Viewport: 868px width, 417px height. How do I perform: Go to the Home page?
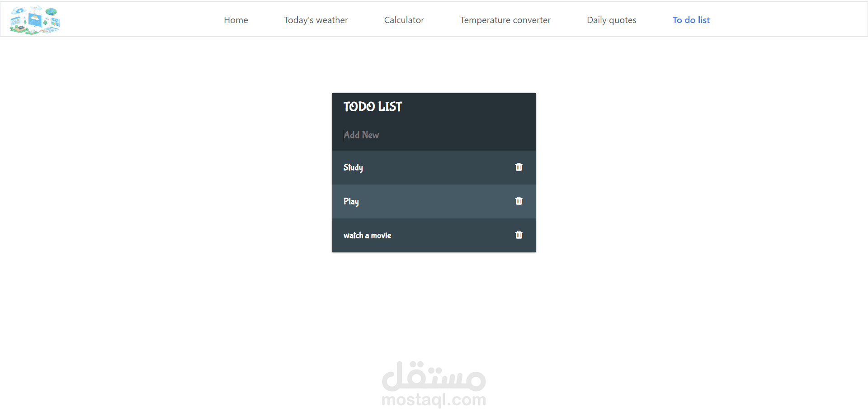click(x=236, y=20)
